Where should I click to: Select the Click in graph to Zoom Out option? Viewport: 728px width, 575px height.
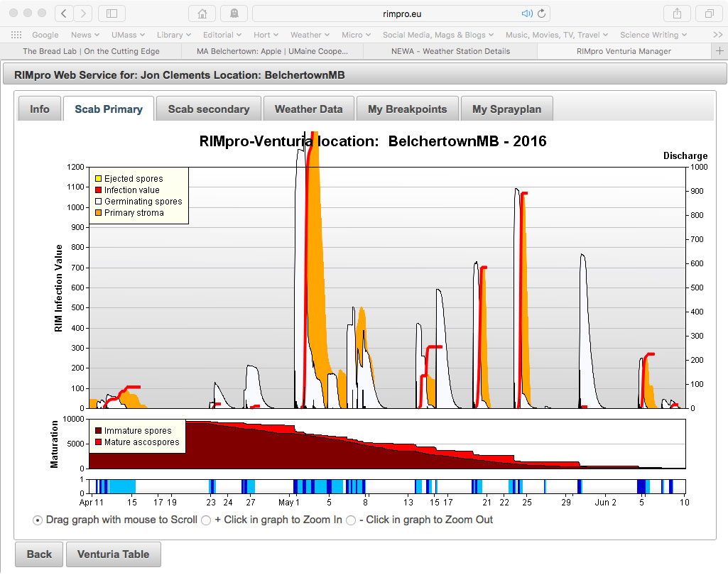pyautogui.click(x=351, y=520)
